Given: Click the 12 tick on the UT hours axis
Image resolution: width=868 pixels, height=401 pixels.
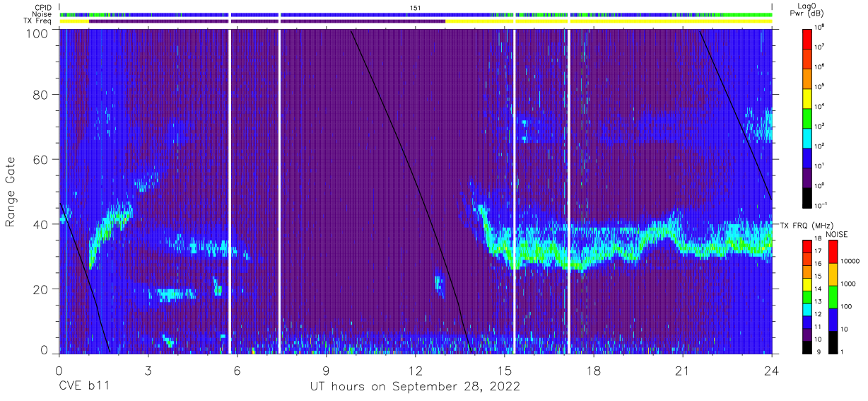Looking at the screenshot, I should [415, 371].
